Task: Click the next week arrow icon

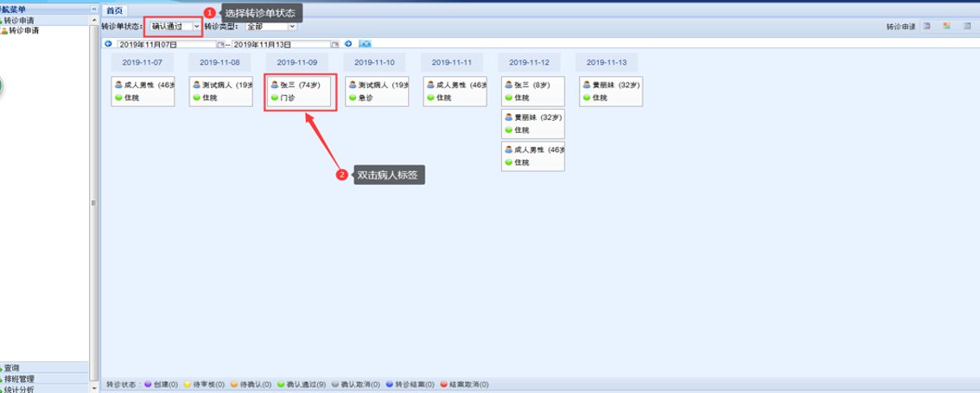Action: [x=348, y=43]
